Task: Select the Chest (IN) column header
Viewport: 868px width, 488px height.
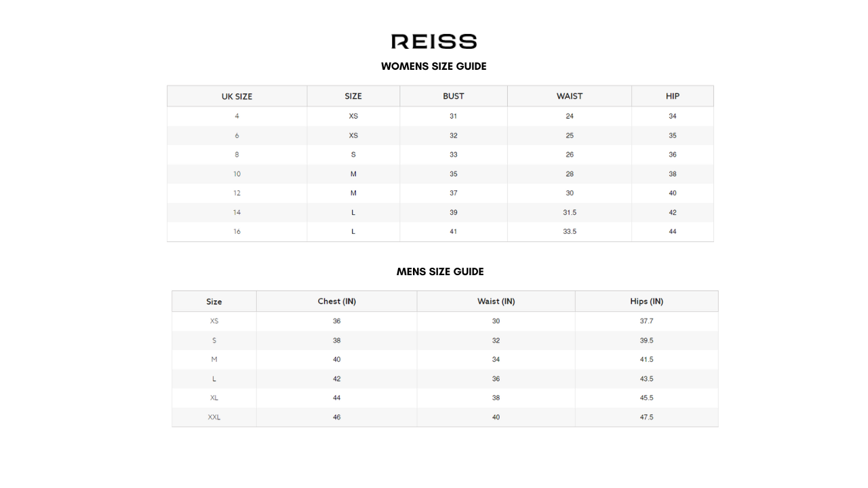Action: click(x=336, y=302)
